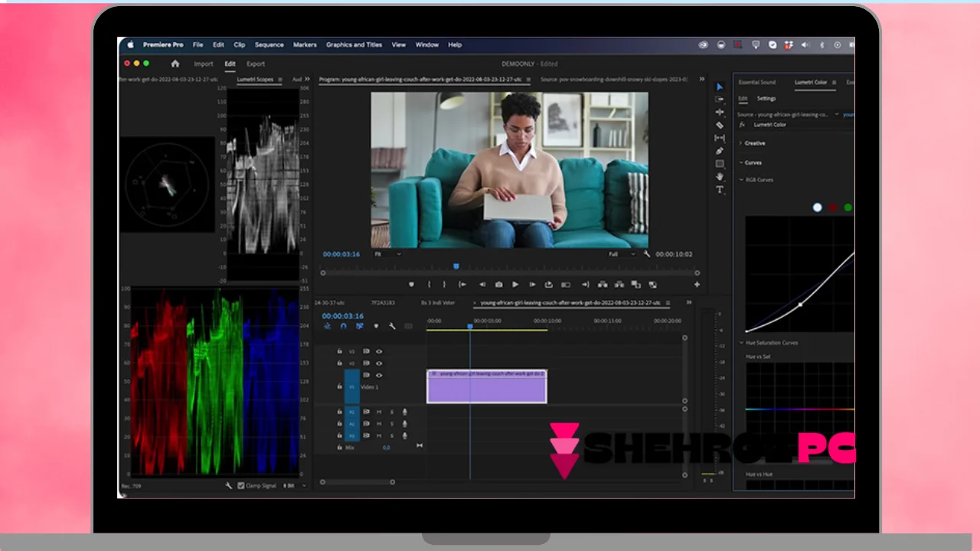The width and height of the screenshot is (980, 551).
Task: Click Go to Out point button
Action: coord(585,285)
